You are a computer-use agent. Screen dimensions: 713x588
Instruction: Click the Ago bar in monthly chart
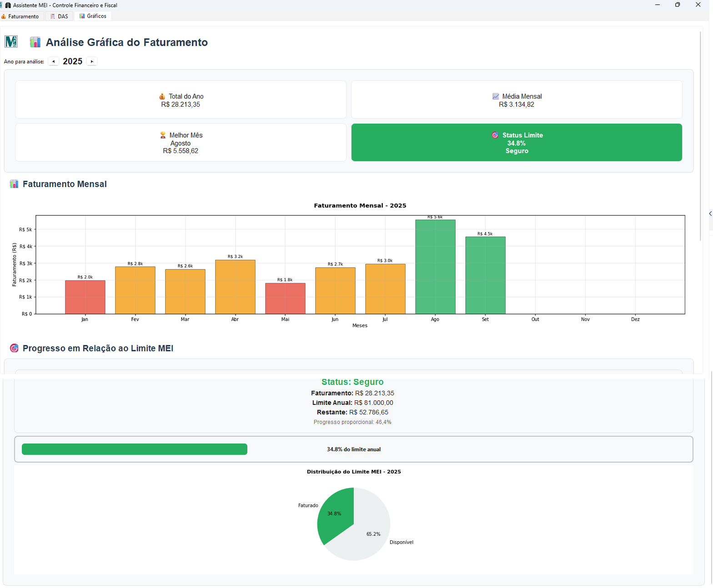pyautogui.click(x=435, y=267)
